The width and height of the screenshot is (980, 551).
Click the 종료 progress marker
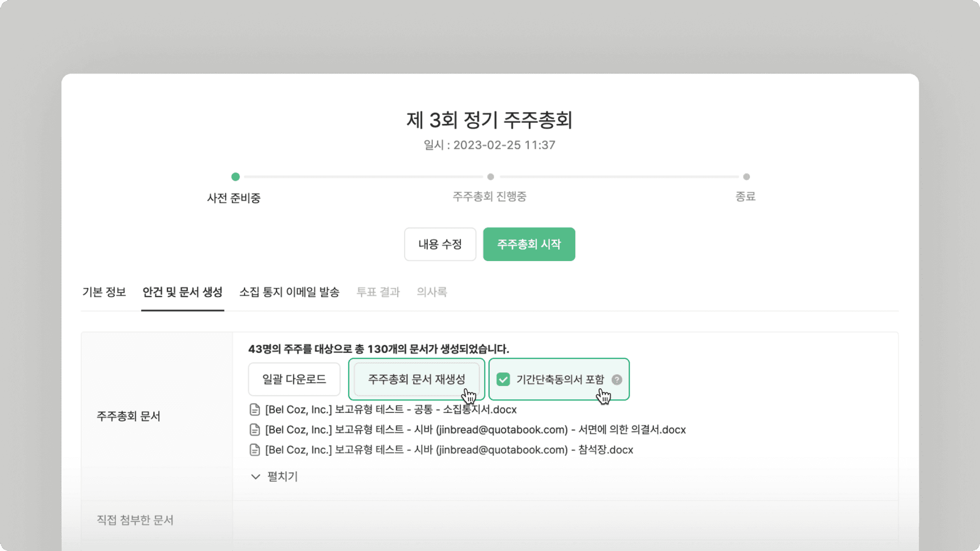coord(747,177)
